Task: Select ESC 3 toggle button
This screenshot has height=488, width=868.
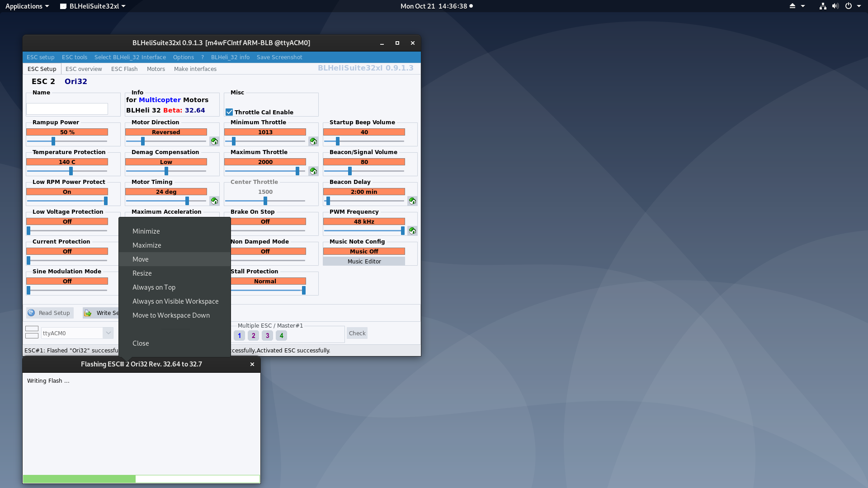Action: click(x=268, y=336)
